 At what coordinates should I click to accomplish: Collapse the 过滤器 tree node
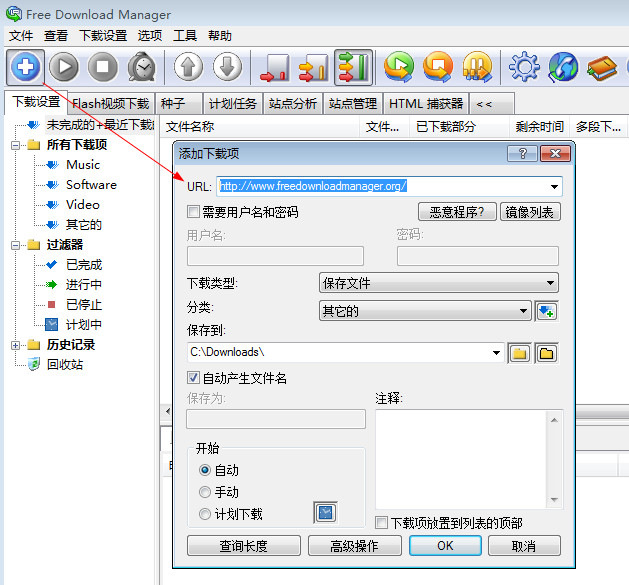(x=16, y=245)
